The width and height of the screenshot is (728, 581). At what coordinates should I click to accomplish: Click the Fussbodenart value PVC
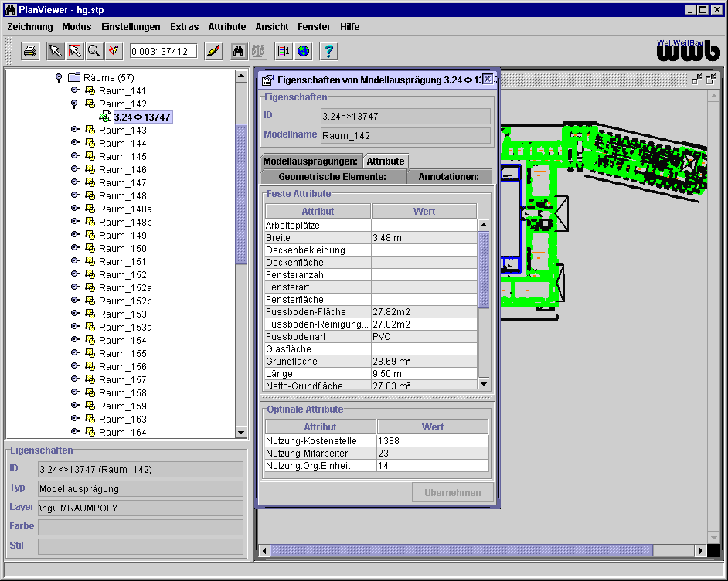pyautogui.click(x=424, y=336)
